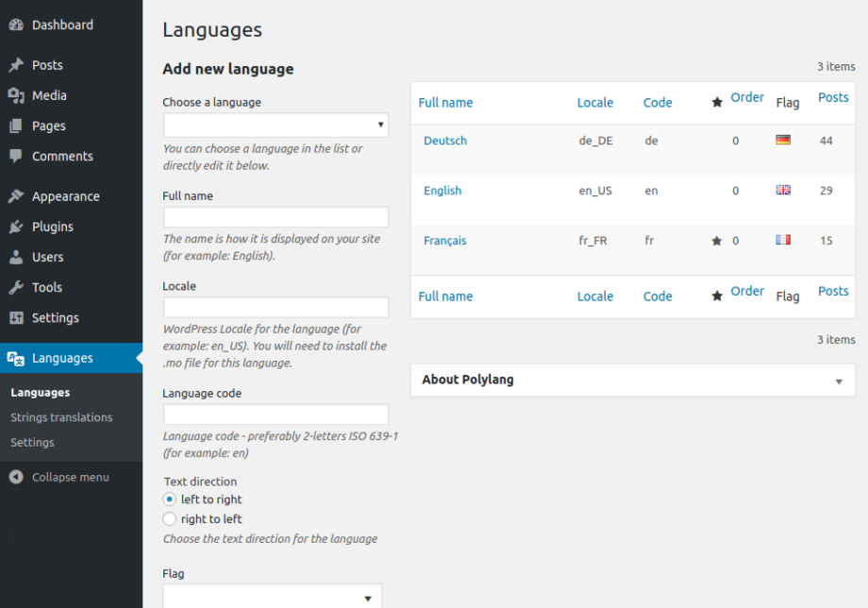868x608 pixels.
Task: Edit the Deutsch language entry
Action: 444,140
